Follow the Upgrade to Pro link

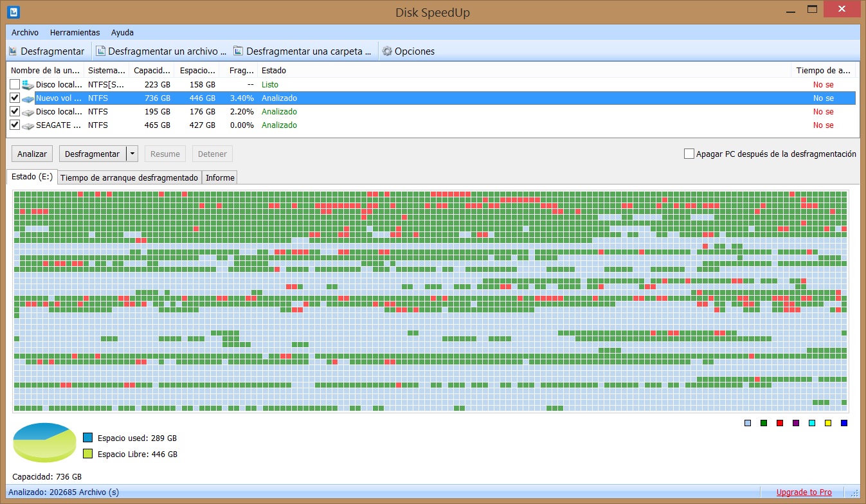click(804, 492)
